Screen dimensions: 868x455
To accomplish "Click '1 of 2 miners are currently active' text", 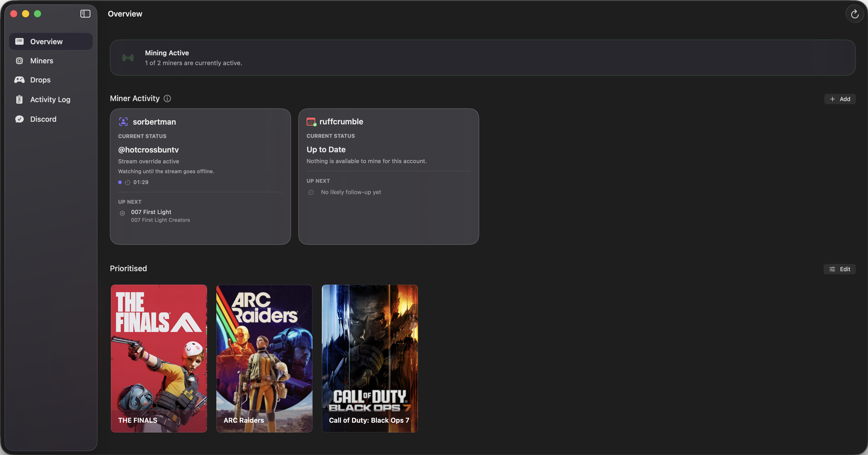I will pos(193,63).
